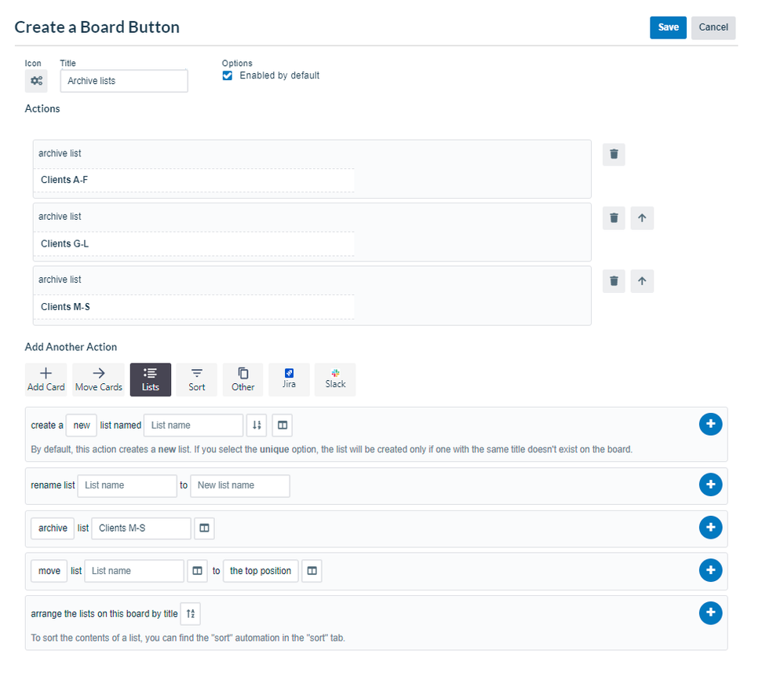Toggle sort direction in the create list row
784x691 pixels.
[x=257, y=425]
